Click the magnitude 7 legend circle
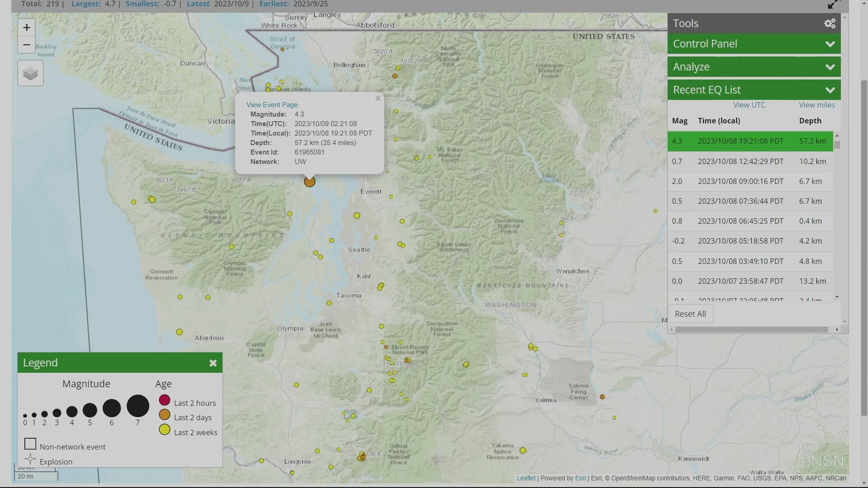This screenshot has height=488, width=868. [138, 406]
